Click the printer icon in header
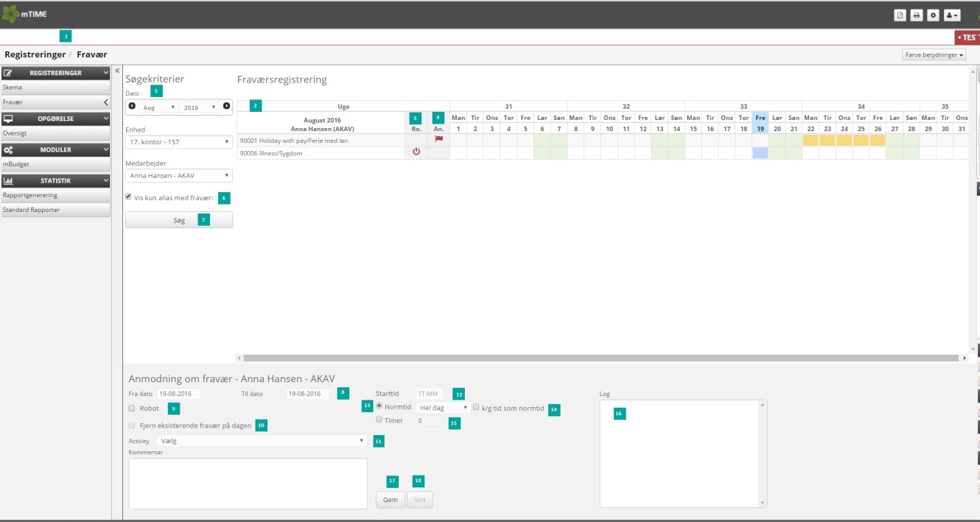Screen dimensions: 980x522 tap(916, 15)
